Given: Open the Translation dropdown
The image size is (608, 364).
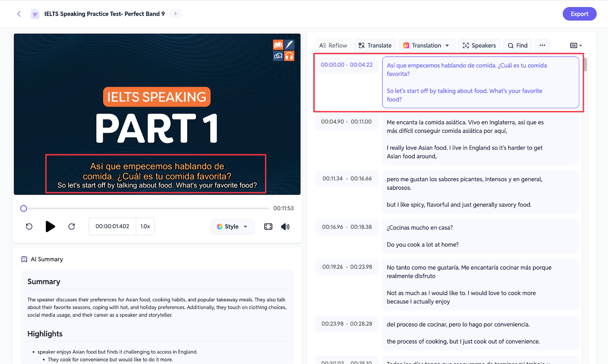Looking at the screenshot, I should pyautogui.click(x=426, y=46).
